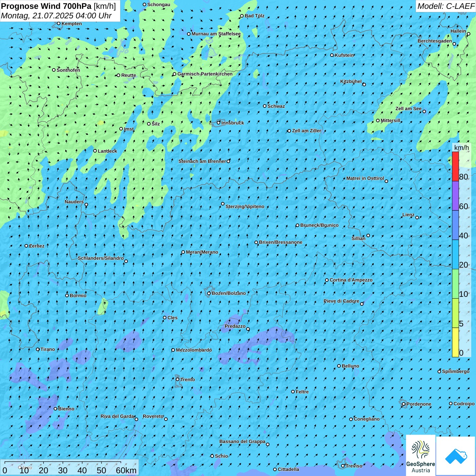This screenshot has height=476, width=476.
Task: Click the Kempten city label
Action: pos(72,23)
